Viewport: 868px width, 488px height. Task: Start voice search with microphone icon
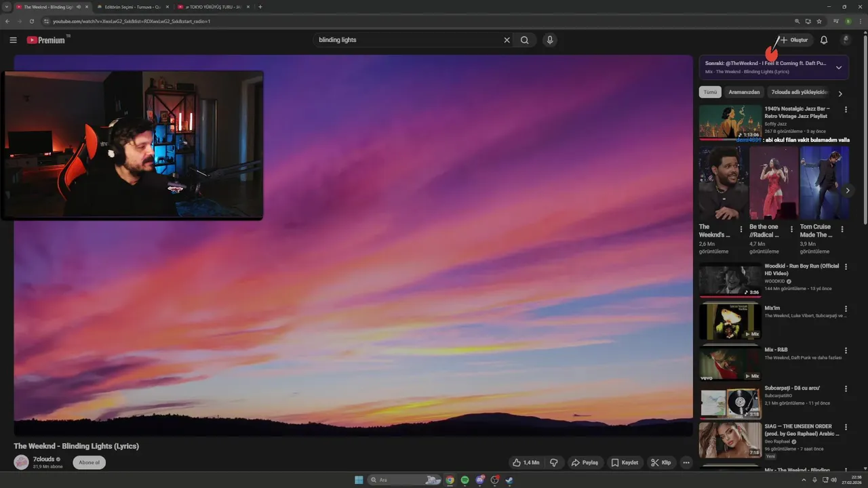pos(550,40)
